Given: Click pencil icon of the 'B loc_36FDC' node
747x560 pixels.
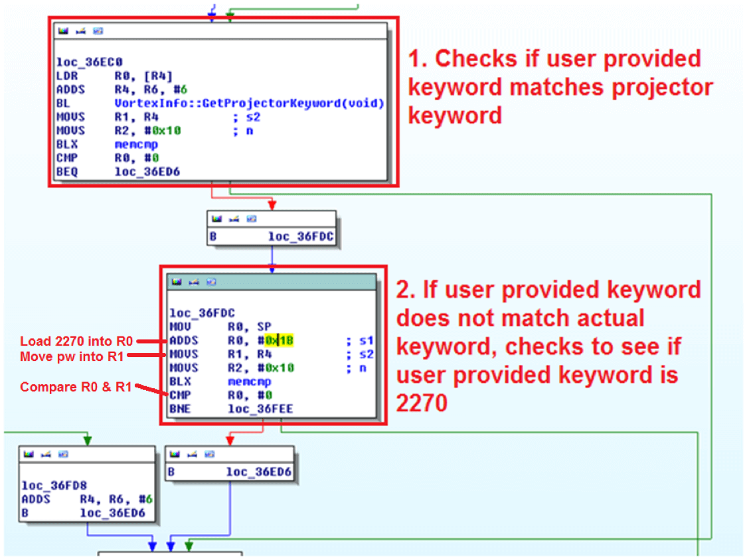Looking at the screenshot, I should (x=234, y=218).
